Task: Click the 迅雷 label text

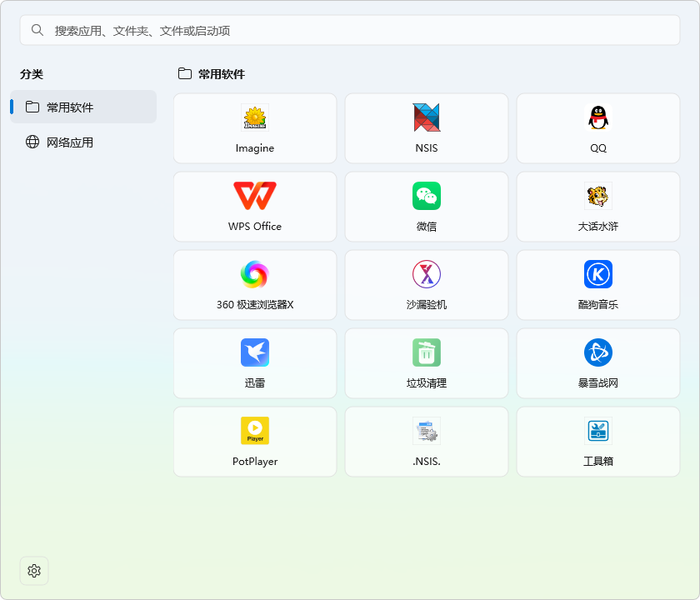Action: (x=255, y=383)
